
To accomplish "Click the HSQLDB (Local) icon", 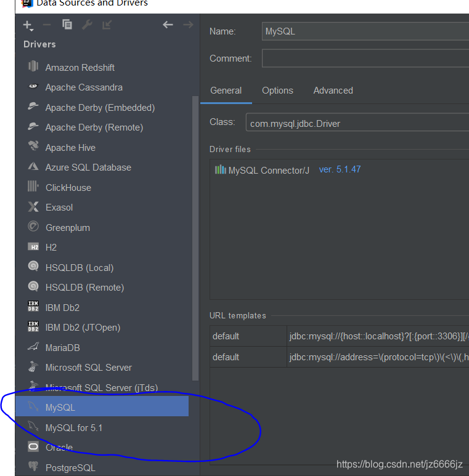I will (x=33, y=266).
